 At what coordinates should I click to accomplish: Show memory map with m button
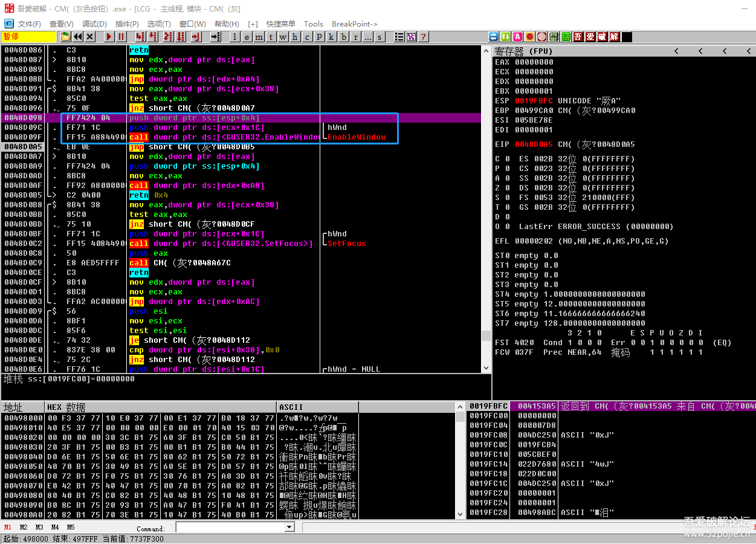pyautogui.click(x=259, y=37)
